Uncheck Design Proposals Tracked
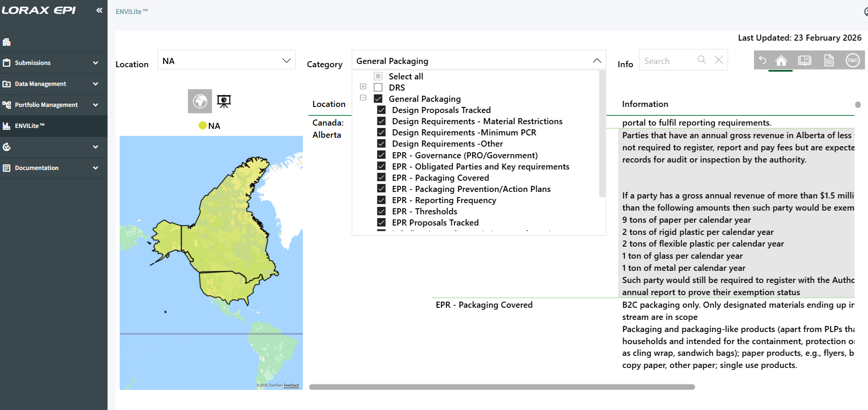 381,110
